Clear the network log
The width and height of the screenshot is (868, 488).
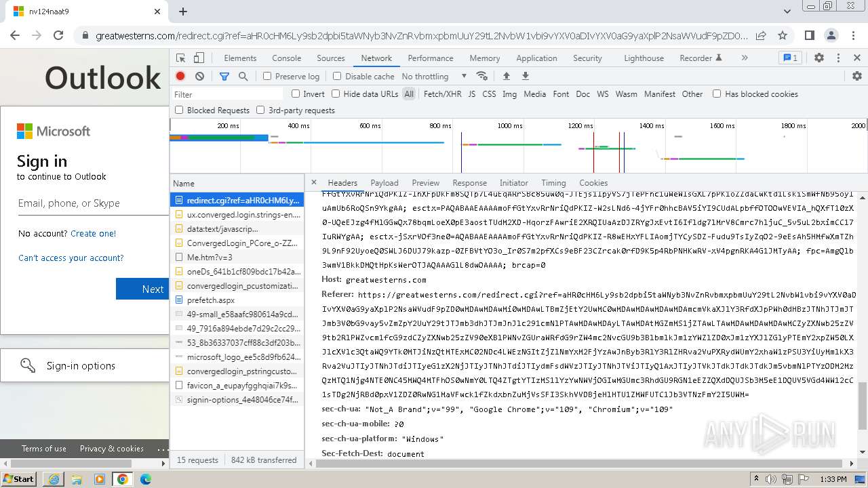coord(199,77)
